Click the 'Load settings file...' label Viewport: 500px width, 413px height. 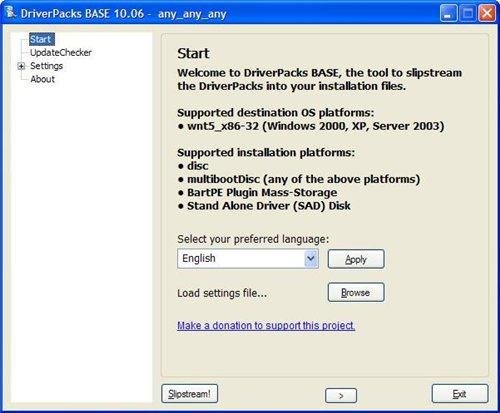coord(222,293)
